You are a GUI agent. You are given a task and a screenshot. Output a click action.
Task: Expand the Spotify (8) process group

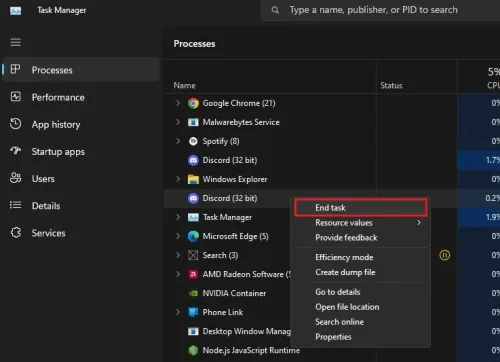click(178, 141)
